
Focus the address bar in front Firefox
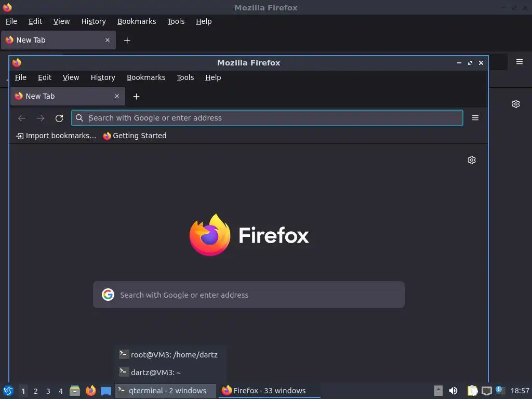(x=267, y=118)
